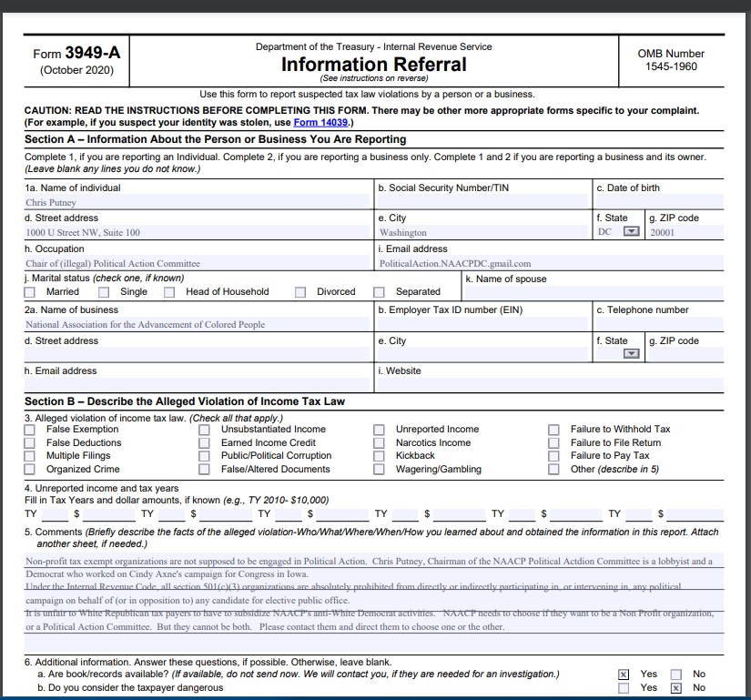Focus the business ZIP code field
The width and height of the screenshot is (751, 700).
pos(685,354)
